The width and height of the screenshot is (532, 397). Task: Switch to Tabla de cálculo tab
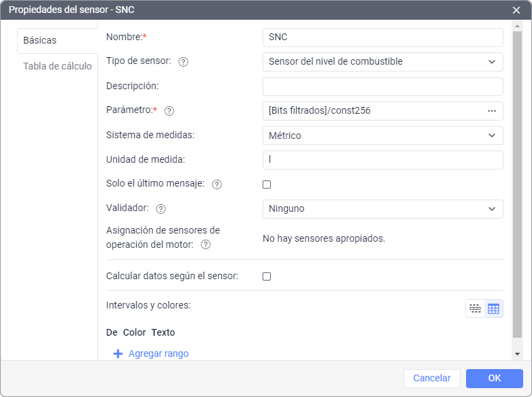(x=57, y=66)
